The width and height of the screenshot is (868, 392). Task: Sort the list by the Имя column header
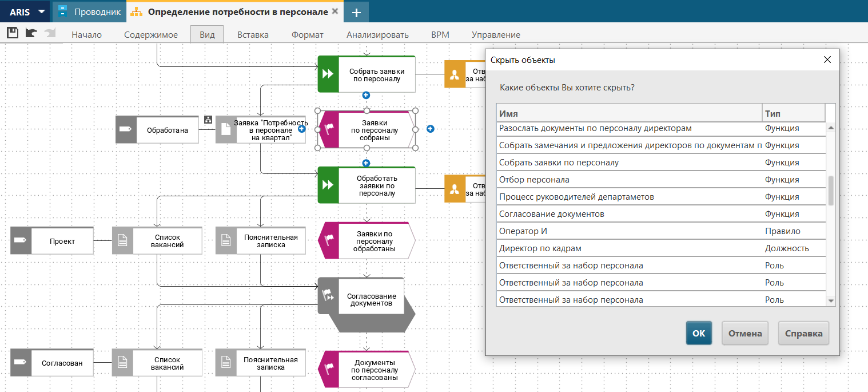[629, 114]
